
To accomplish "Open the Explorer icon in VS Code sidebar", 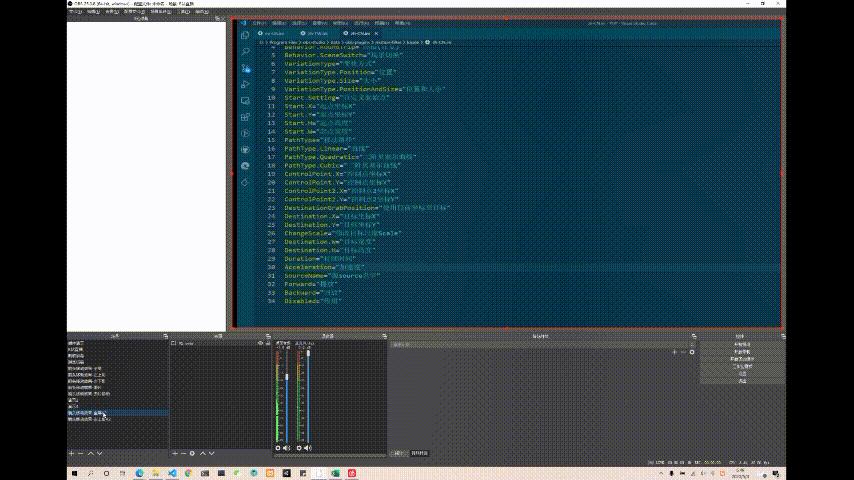I will 245,33.
